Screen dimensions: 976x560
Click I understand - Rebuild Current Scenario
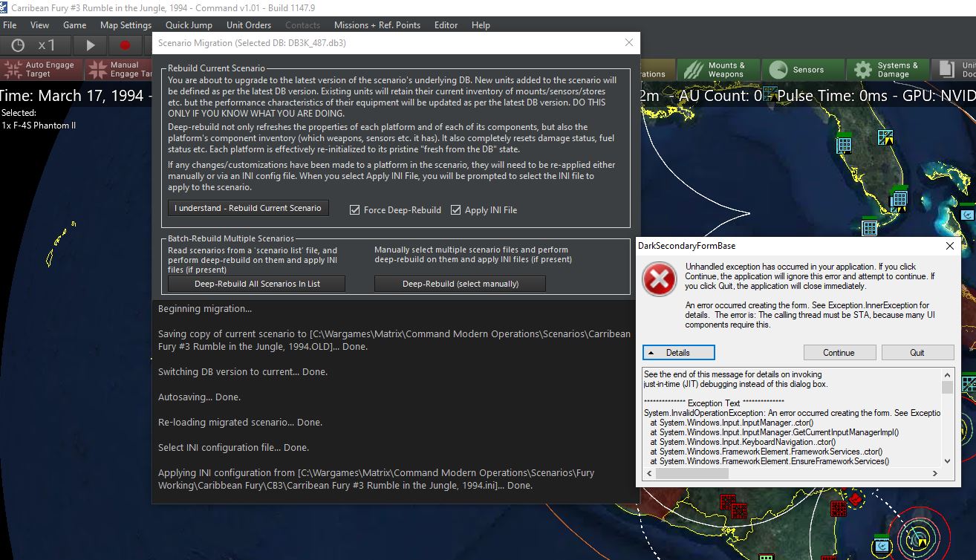point(248,208)
